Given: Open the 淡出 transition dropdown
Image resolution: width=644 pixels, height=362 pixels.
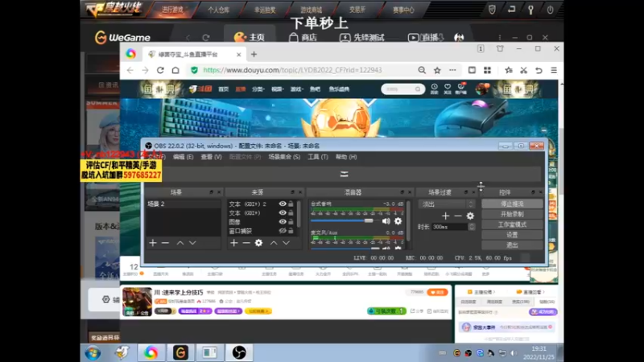Looking at the screenshot, I should (447, 204).
